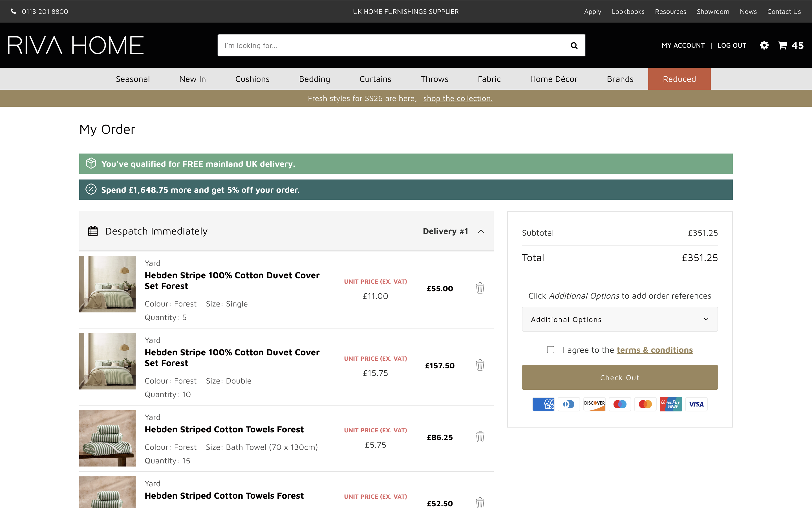812x508 pixels.
Task: Open the News link
Action: 748,11
